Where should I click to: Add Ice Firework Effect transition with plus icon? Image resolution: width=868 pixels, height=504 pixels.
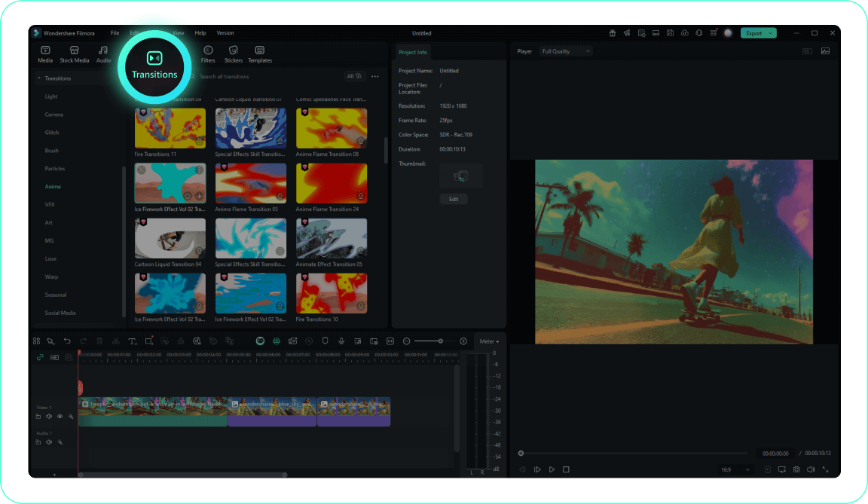coord(199,197)
